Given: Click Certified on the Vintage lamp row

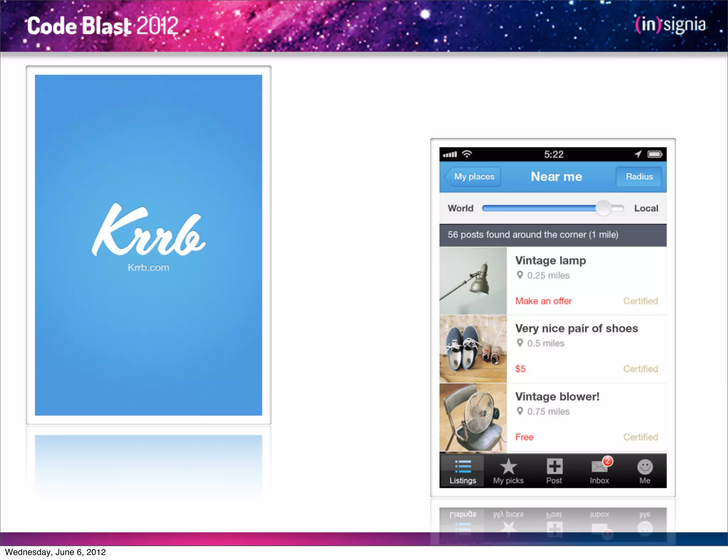Looking at the screenshot, I should [641, 301].
